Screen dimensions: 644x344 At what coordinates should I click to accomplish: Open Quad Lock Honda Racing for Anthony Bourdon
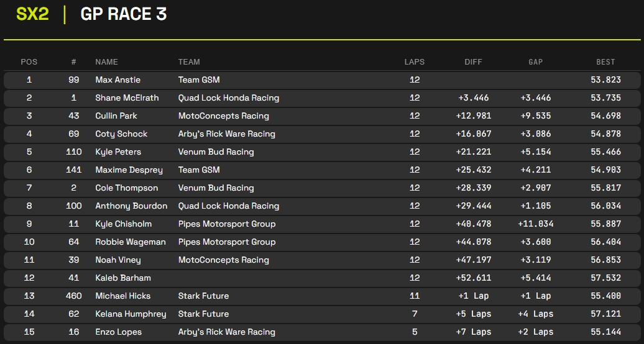(228, 206)
